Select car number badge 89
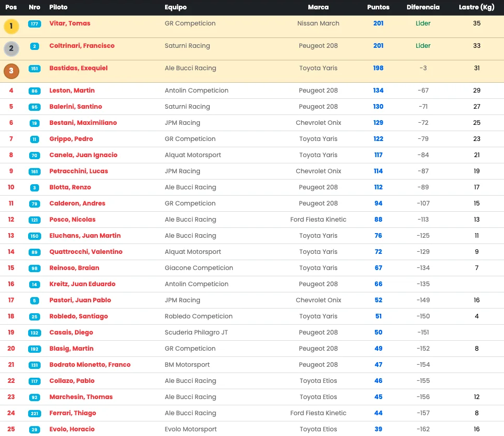 34,252
